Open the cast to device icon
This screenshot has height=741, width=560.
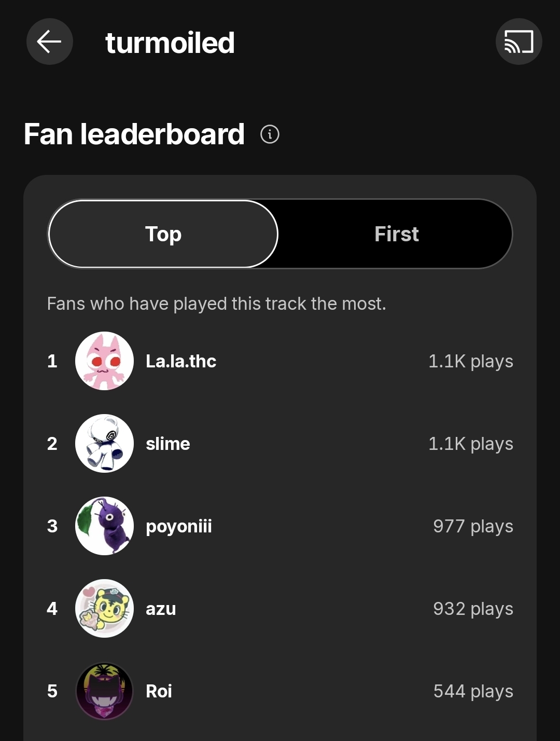coord(519,42)
